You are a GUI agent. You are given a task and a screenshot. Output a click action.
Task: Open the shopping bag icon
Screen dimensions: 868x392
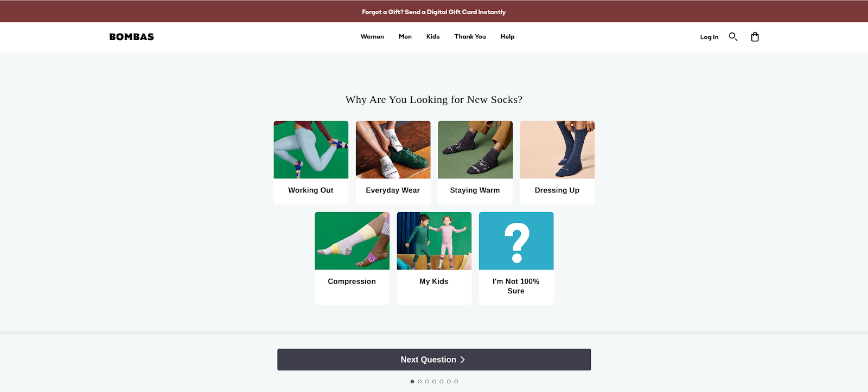coord(755,37)
